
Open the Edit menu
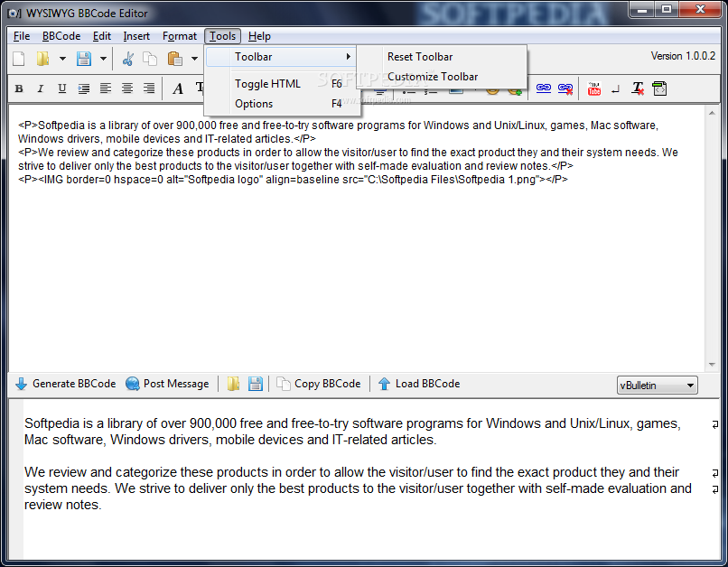102,36
